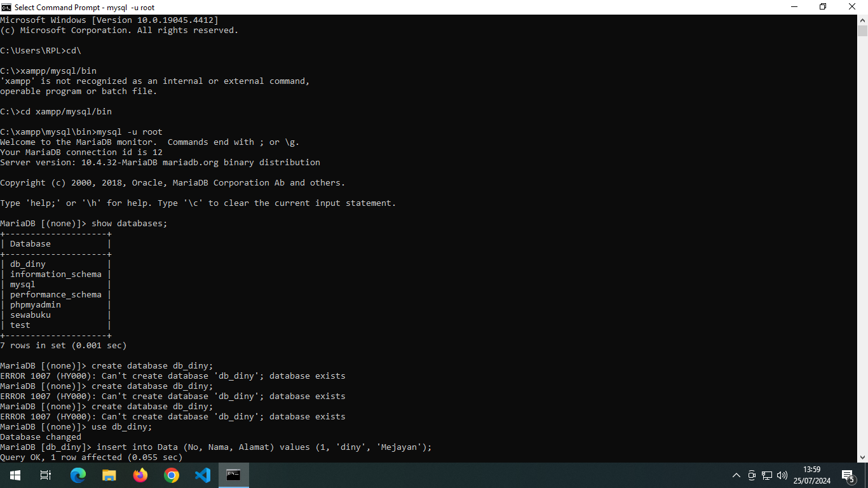Restore down the Command Prompt window
The width and height of the screenshot is (868, 488).
click(x=823, y=7)
